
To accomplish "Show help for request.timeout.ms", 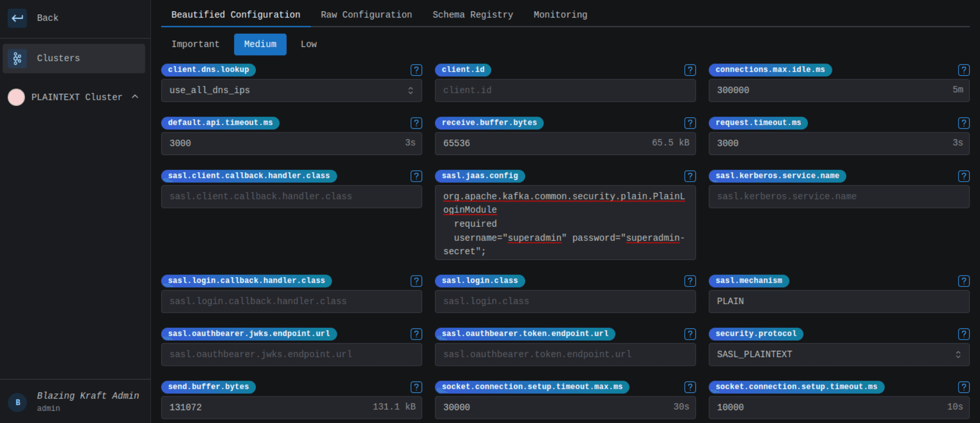I will [x=964, y=123].
